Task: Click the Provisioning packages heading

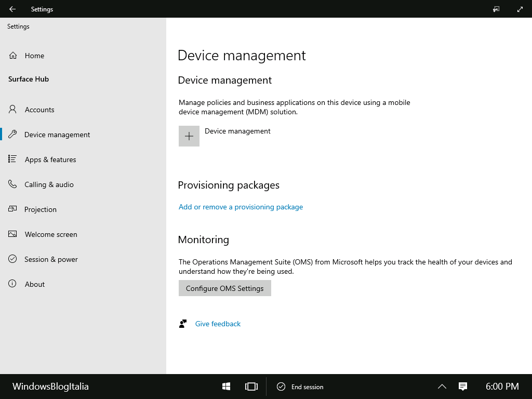Action: [x=229, y=185]
